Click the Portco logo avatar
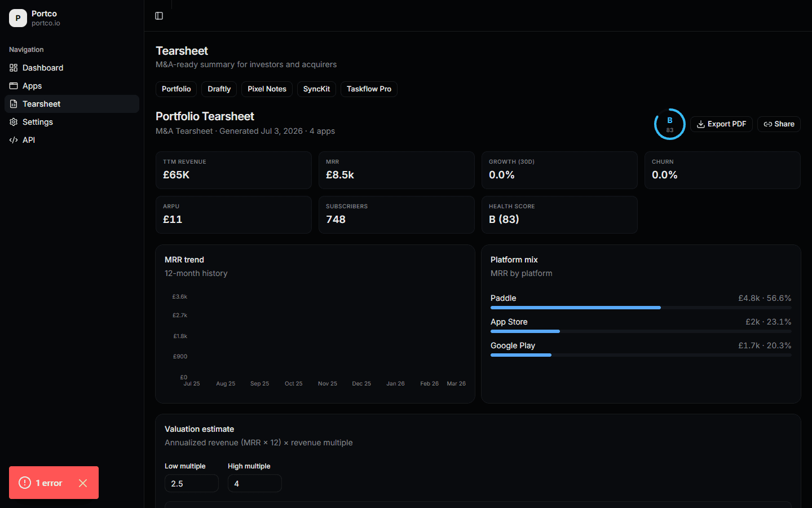 [x=18, y=18]
